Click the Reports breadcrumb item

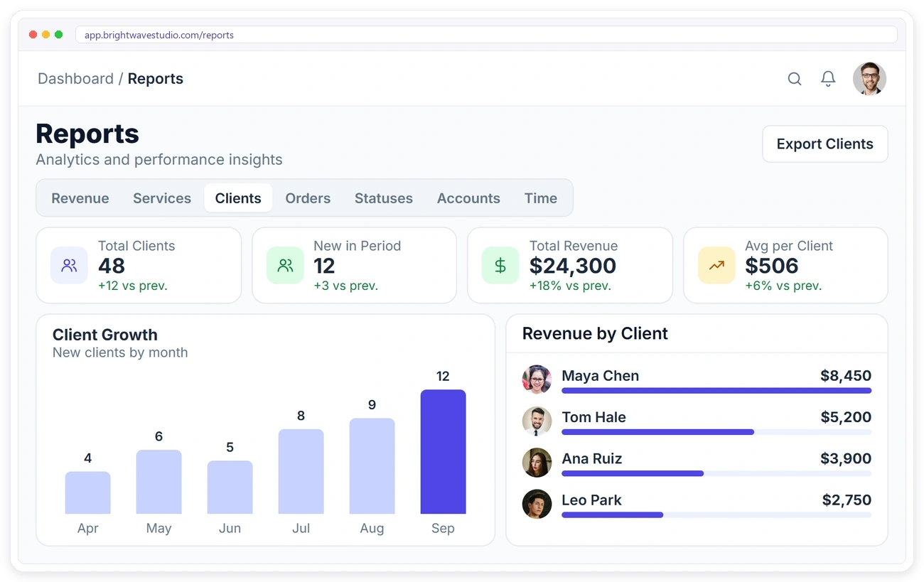coord(156,79)
